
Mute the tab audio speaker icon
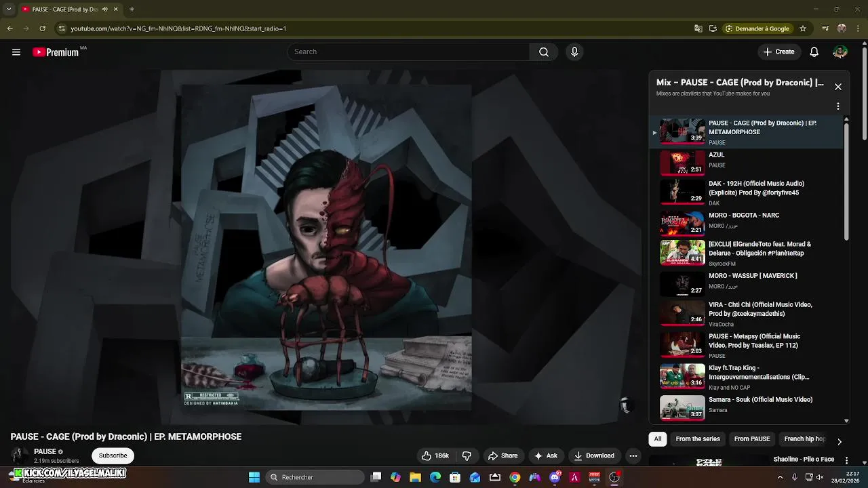pyautogui.click(x=104, y=9)
